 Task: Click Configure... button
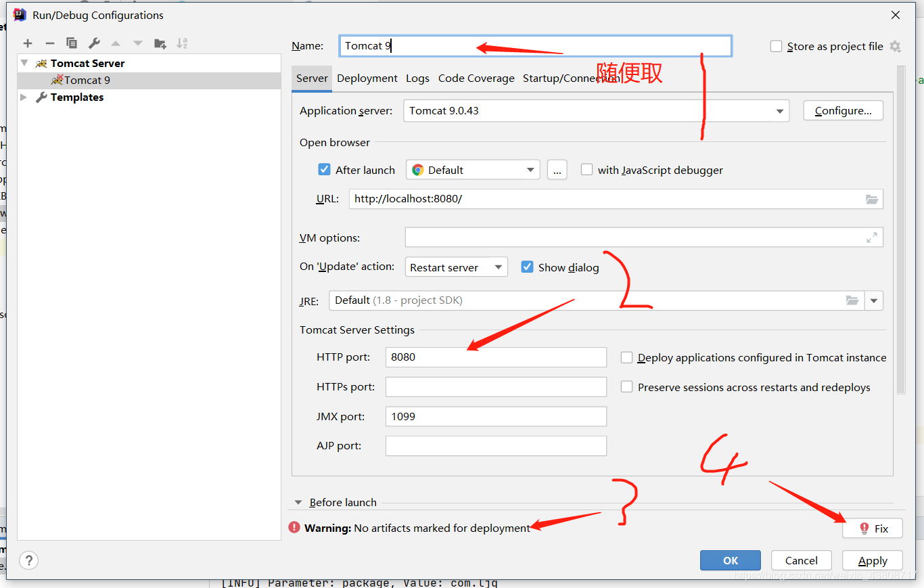(x=844, y=111)
